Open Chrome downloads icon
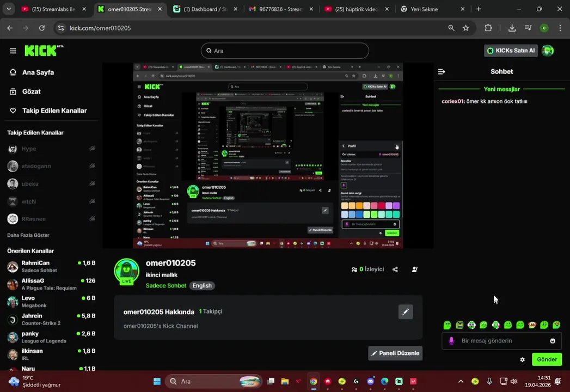Viewport: 570px width, 392px height. (x=512, y=28)
